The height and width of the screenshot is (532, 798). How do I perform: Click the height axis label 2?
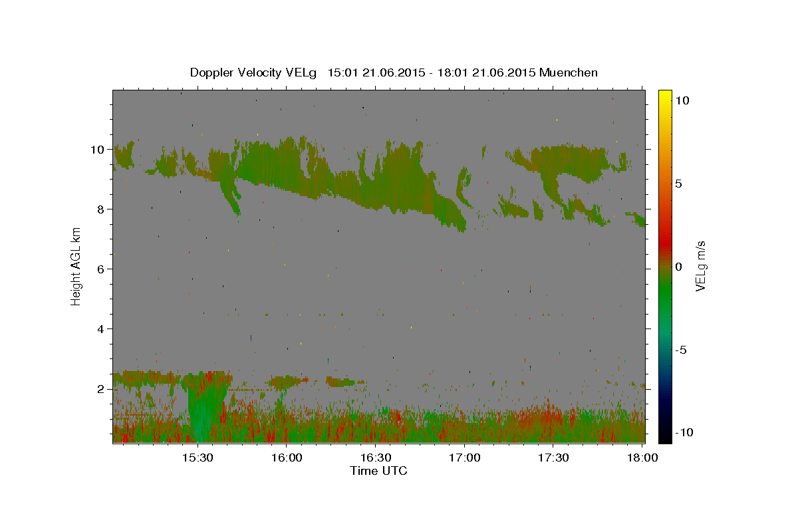101,389
